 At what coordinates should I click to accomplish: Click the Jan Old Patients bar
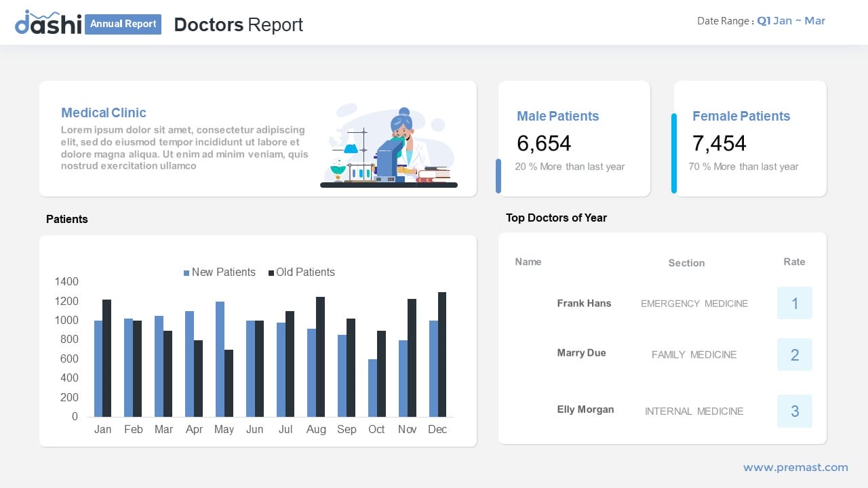(x=106, y=358)
